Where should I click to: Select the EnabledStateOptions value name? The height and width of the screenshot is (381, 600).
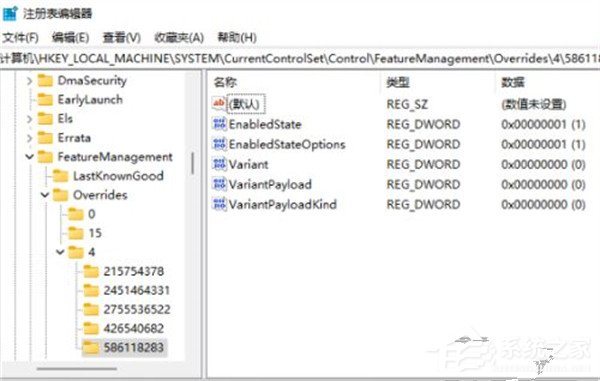pos(287,144)
